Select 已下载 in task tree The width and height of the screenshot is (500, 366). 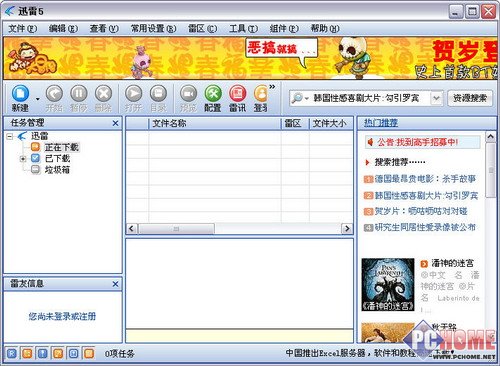coord(57,158)
